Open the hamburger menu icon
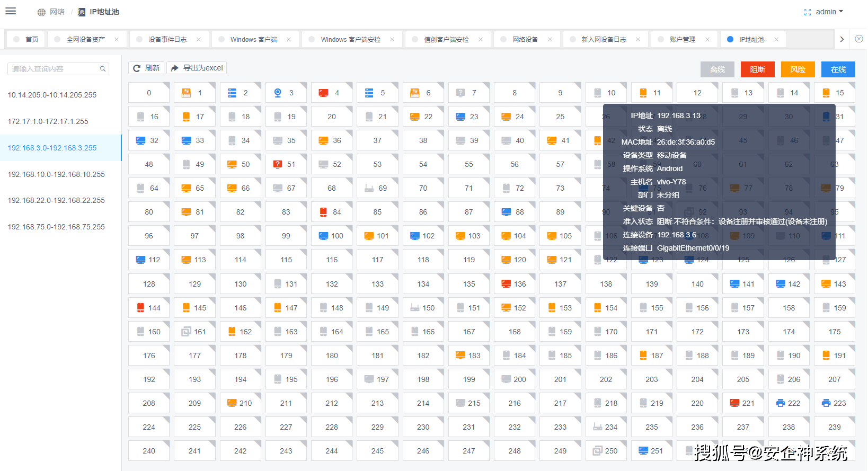Image resolution: width=868 pixels, height=471 pixels. [x=11, y=11]
